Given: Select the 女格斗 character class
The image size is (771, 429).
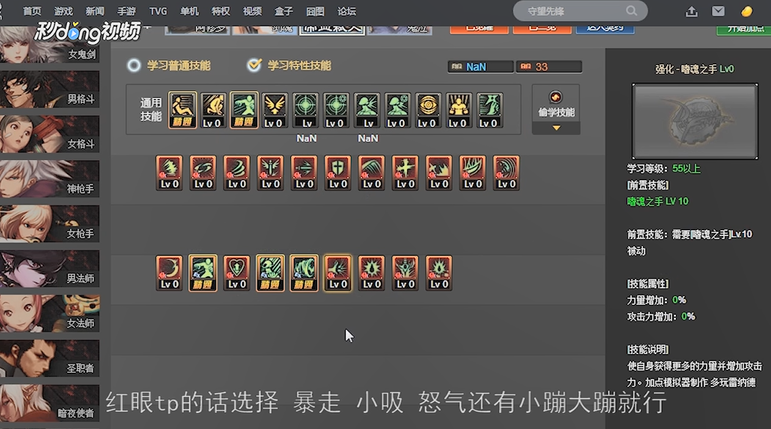Looking at the screenshot, I should (x=49, y=134).
